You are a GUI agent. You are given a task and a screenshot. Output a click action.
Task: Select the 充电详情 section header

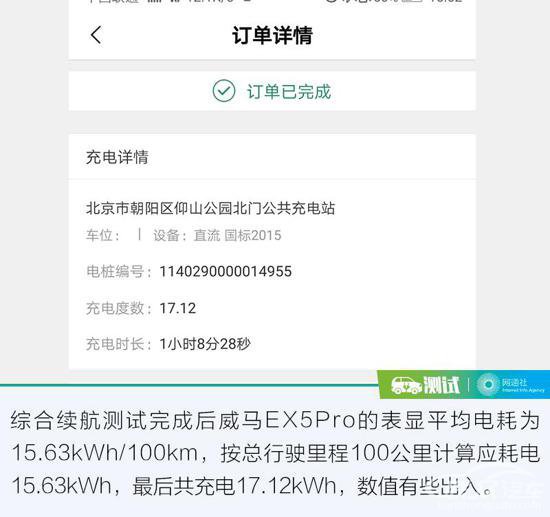click(x=117, y=157)
